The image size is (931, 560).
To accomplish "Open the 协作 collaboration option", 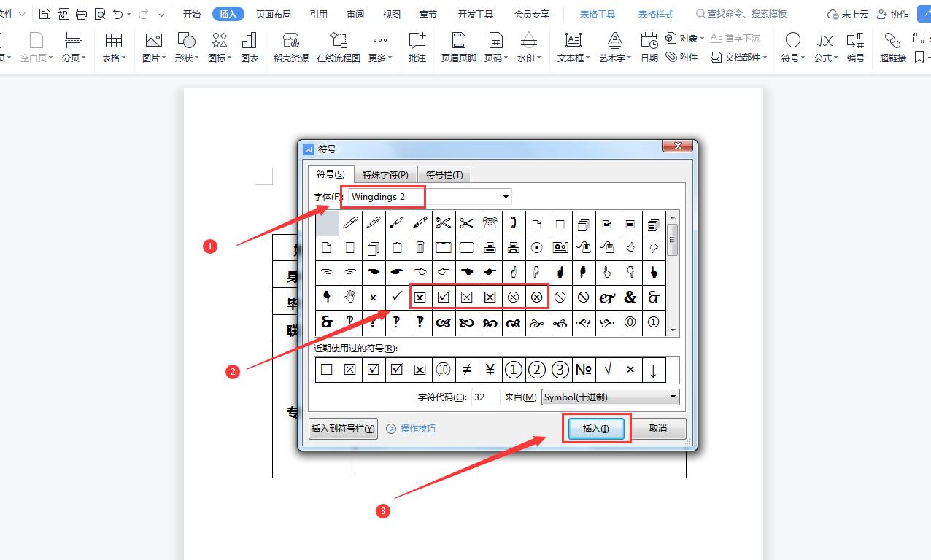I will [893, 15].
